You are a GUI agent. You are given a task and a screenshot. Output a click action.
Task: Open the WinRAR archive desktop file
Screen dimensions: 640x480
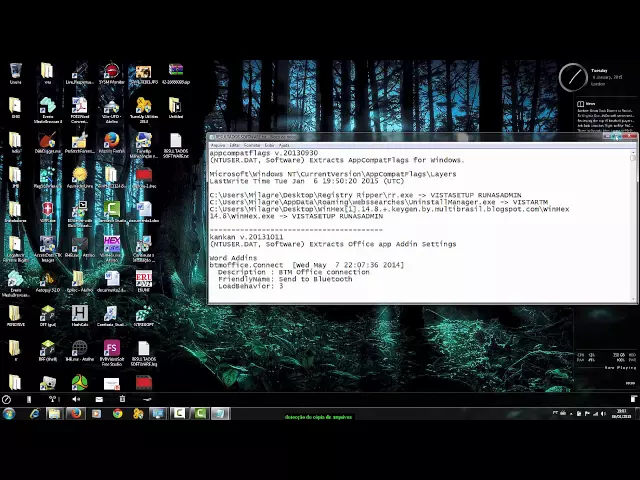(176, 73)
